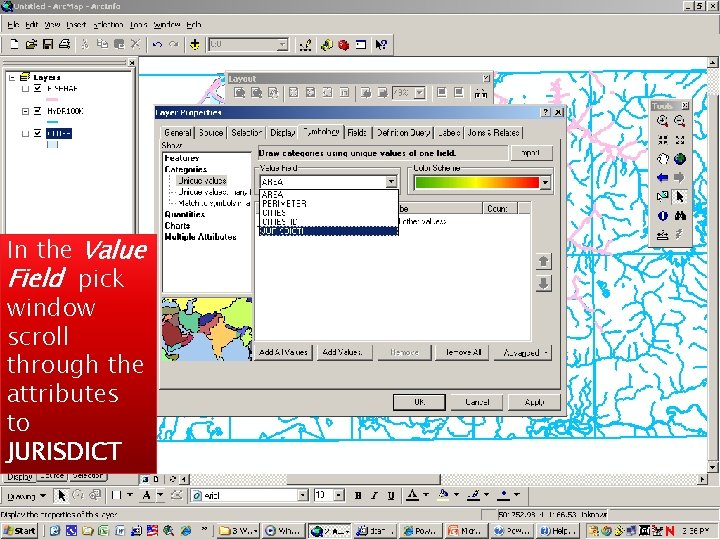Move selected value down arrow
Image resolution: width=720 pixels, height=540 pixels.
click(543, 283)
